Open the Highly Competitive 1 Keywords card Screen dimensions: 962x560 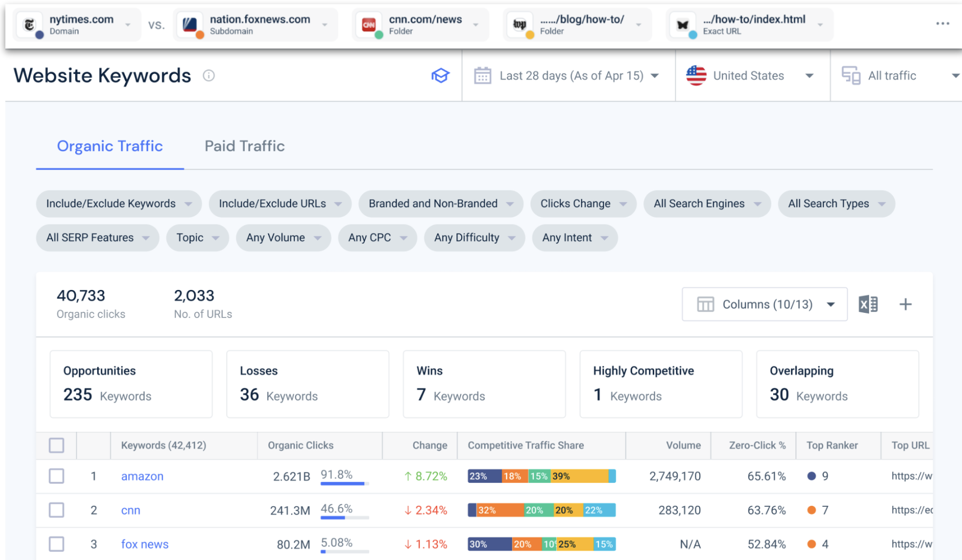point(660,384)
